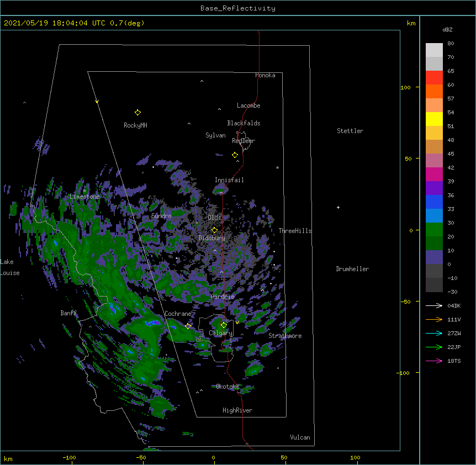This screenshot has height=465, width=476.
Task: Click the Limestone label
Action: click(x=84, y=197)
